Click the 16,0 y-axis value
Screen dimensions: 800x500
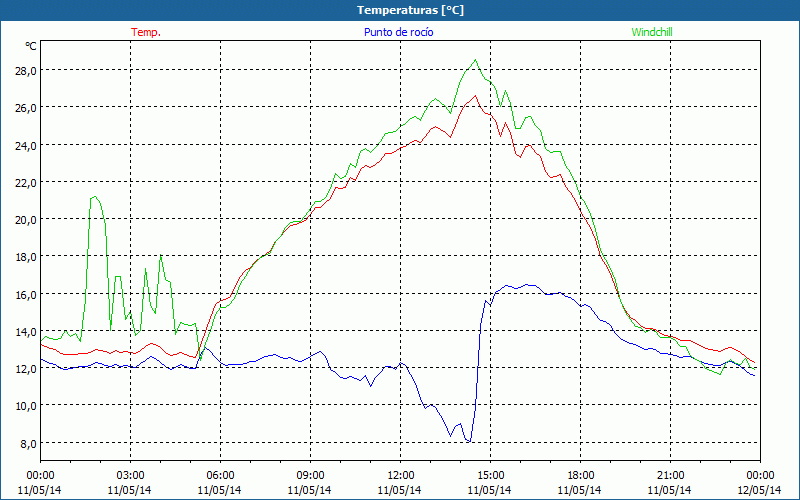click(26, 294)
